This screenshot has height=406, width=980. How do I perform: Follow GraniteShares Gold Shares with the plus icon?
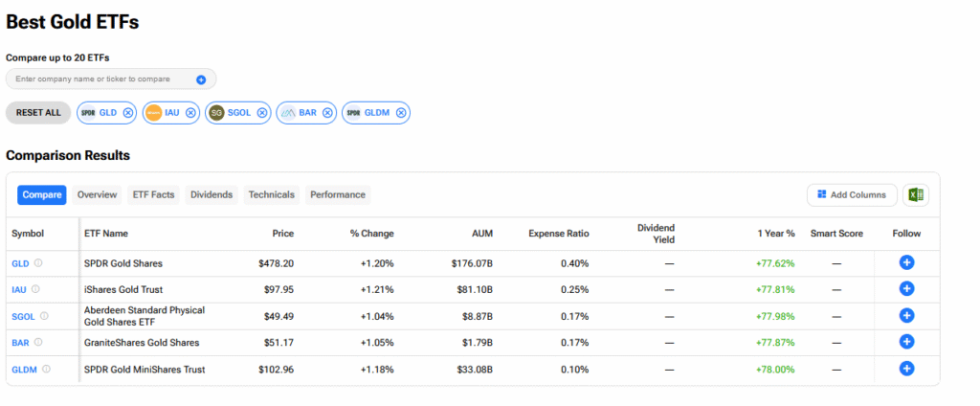pos(907,342)
